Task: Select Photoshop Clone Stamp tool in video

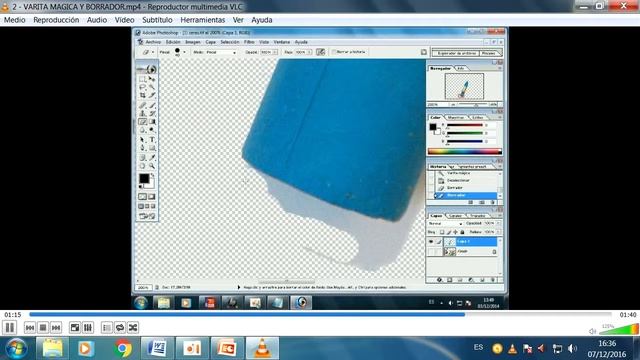Action: point(142,113)
